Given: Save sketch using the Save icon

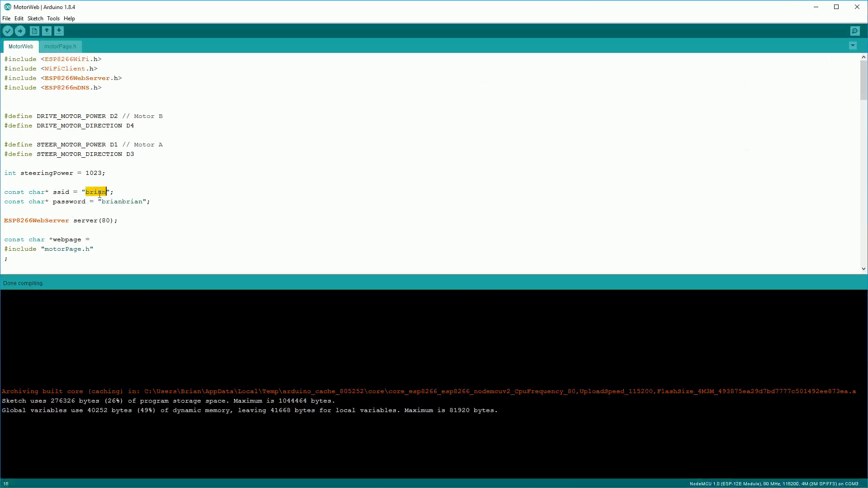Looking at the screenshot, I should tap(59, 31).
